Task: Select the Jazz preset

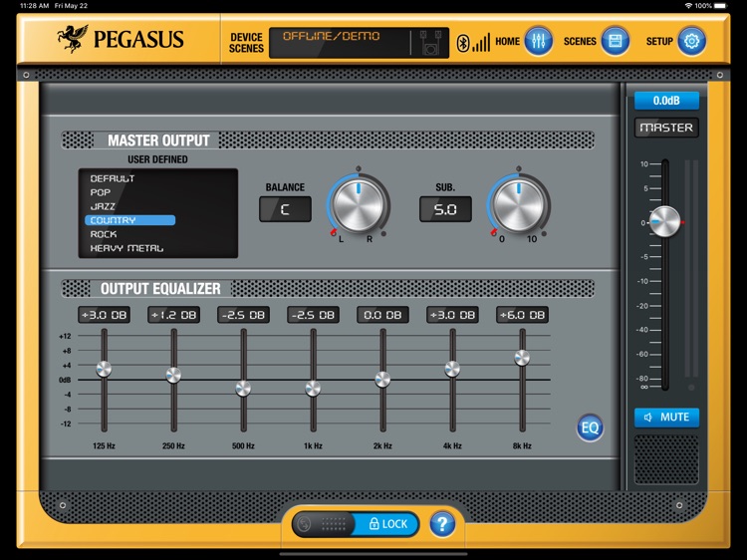Action: [x=103, y=206]
